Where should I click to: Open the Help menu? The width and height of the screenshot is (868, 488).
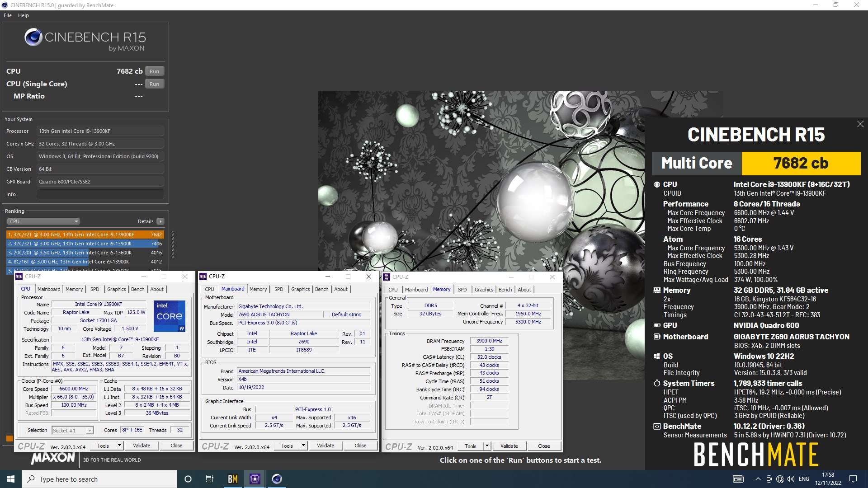click(x=24, y=15)
